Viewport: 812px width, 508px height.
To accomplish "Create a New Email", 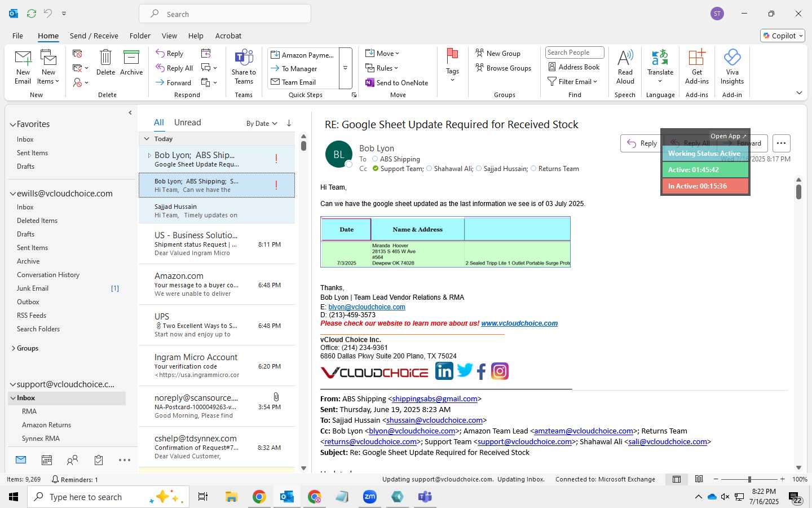I will pos(23,67).
